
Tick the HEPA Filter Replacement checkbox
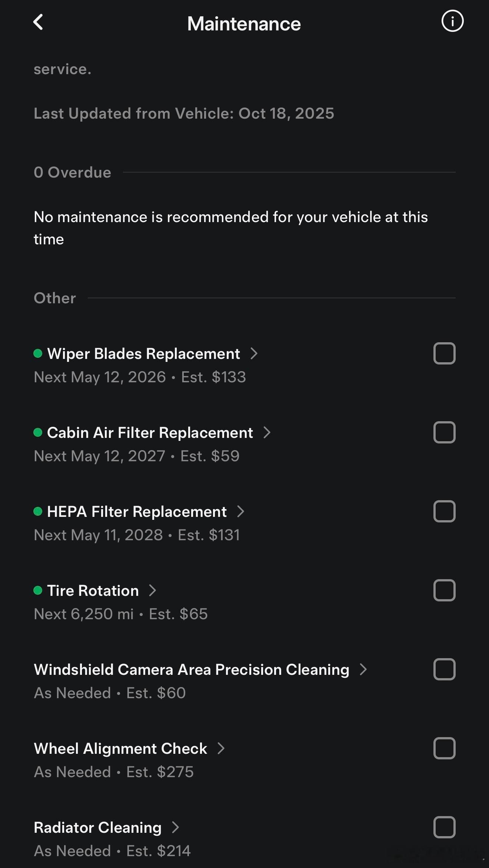[x=444, y=511]
